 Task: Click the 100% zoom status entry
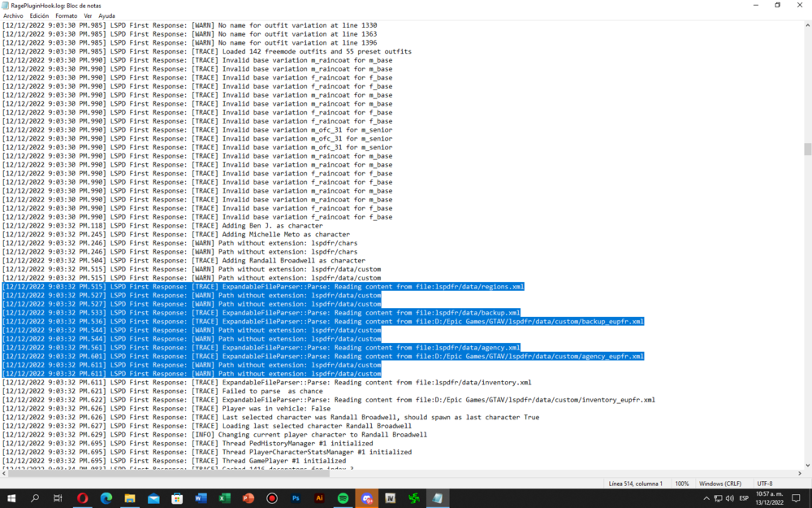pyautogui.click(x=682, y=484)
